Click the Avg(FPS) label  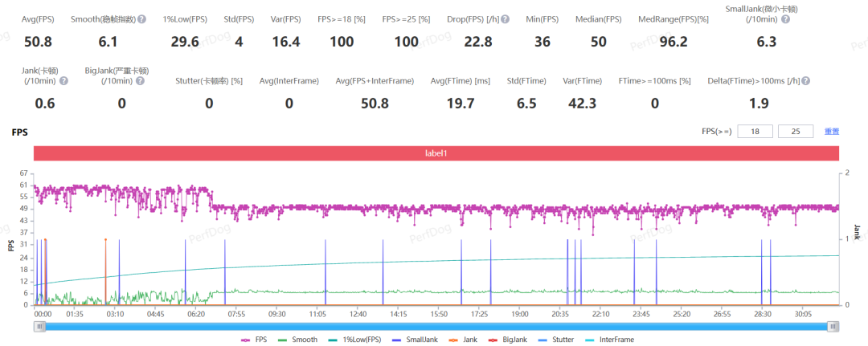click(39, 19)
